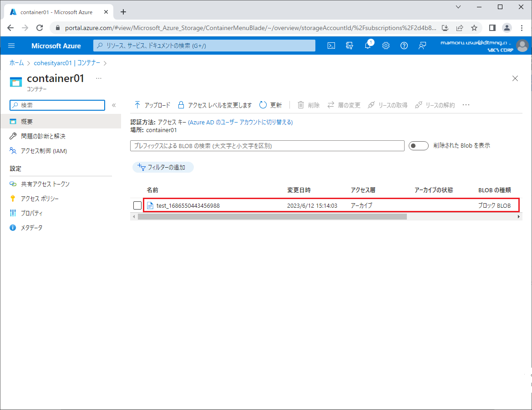Screen dimensions: 532x410
Task: Click the browser back arrow
Action: pyautogui.click(x=10, y=28)
